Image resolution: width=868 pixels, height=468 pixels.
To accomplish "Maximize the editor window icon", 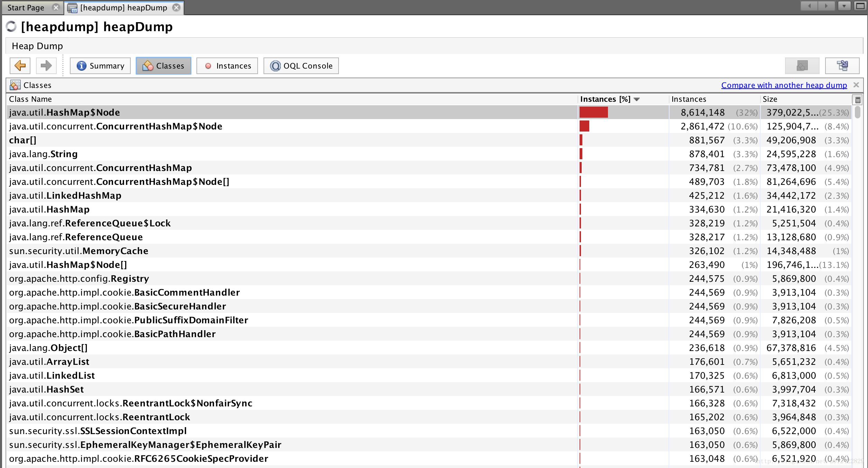I will point(860,6).
